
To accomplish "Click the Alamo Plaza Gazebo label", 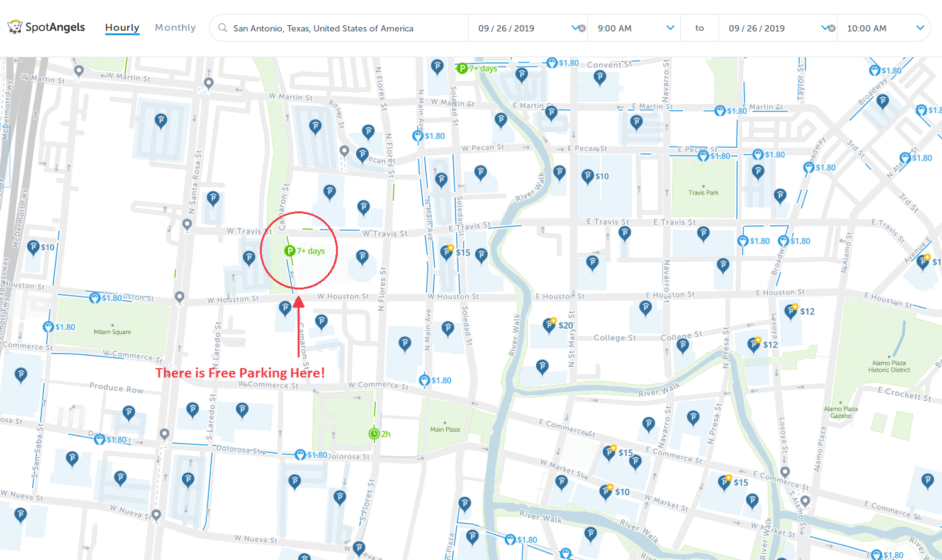I will click(x=841, y=412).
